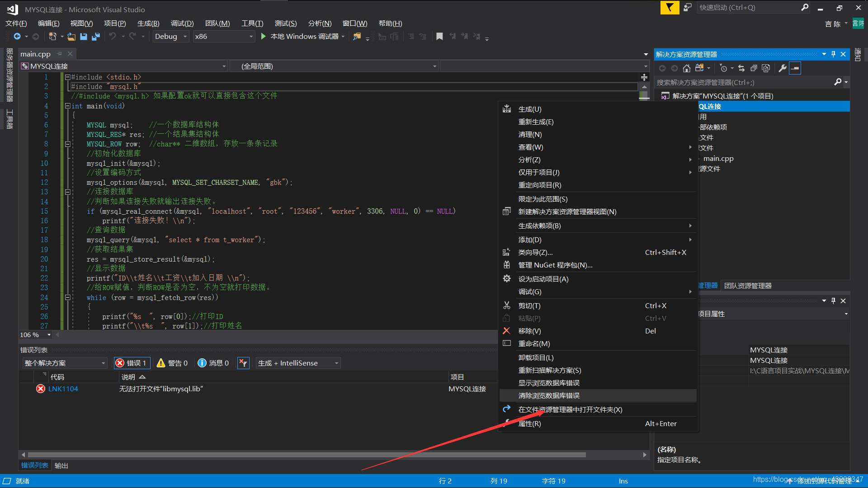Viewport: 868px width, 488px height.
Task: Click the Sync with Active Document icon
Action: (741, 68)
